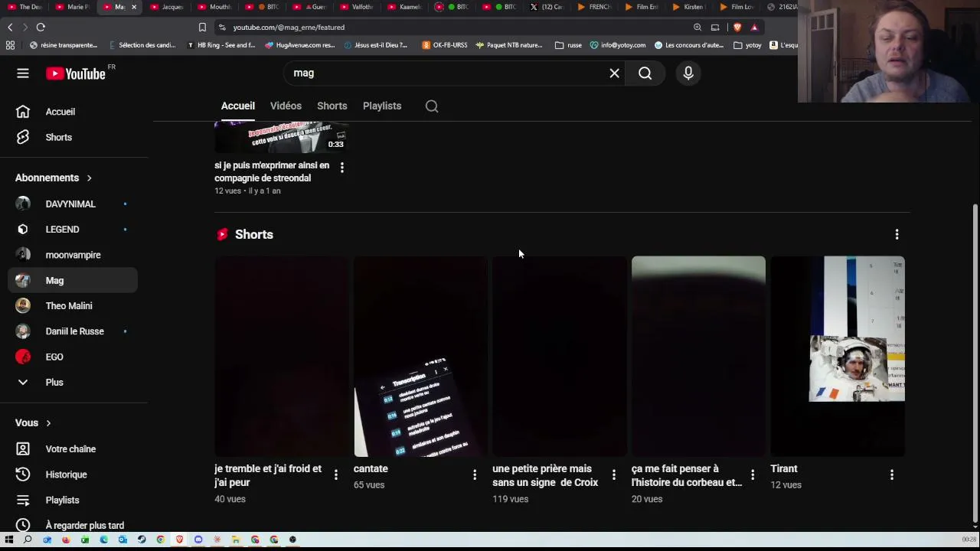Play the 'Tirant' astronaut short thumbnail

coord(838,357)
